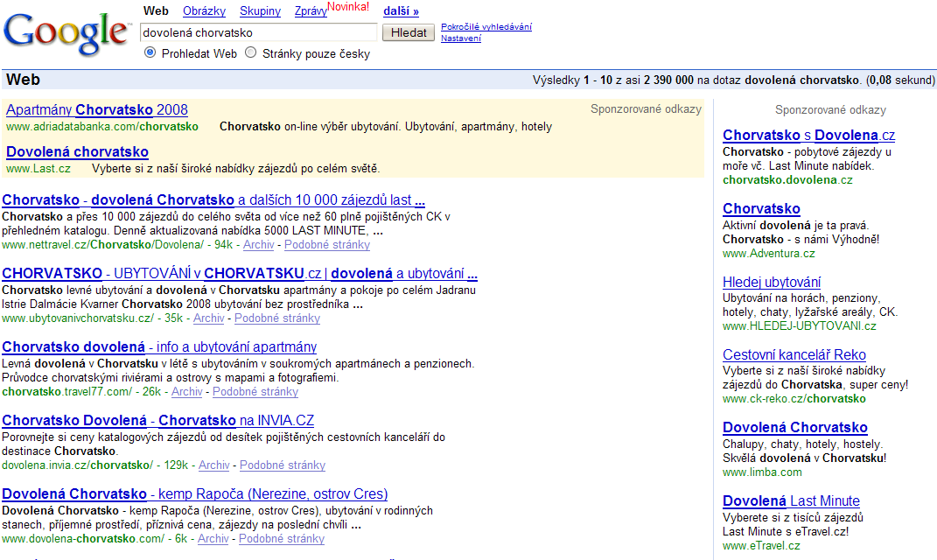Open result 'Dovolená Chorvatsko - kemp Rapoča'
This screenshot has height=560, width=937.
click(x=195, y=494)
